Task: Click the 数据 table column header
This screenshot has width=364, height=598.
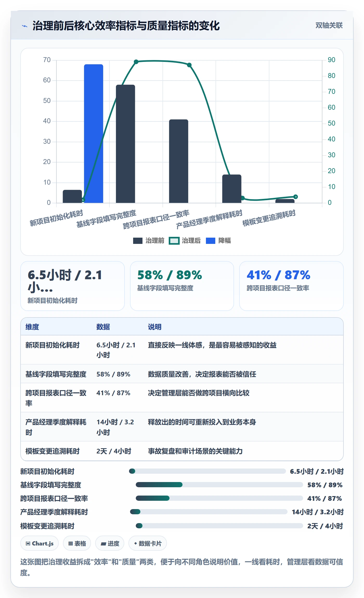Action: tap(103, 327)
